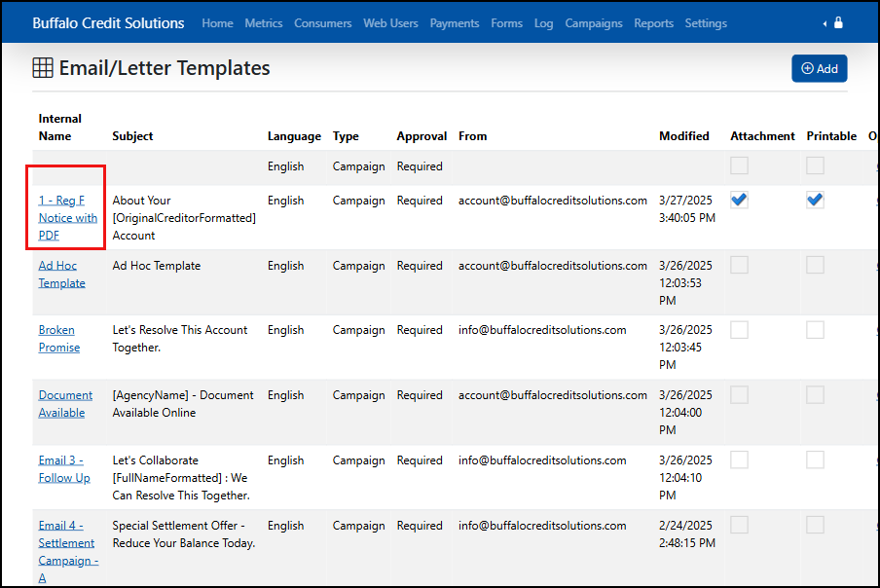Click subject 'About Your [OriginalCreditorFormatted] Account'
Screen dimensions: 880x588
coord(184,218)
